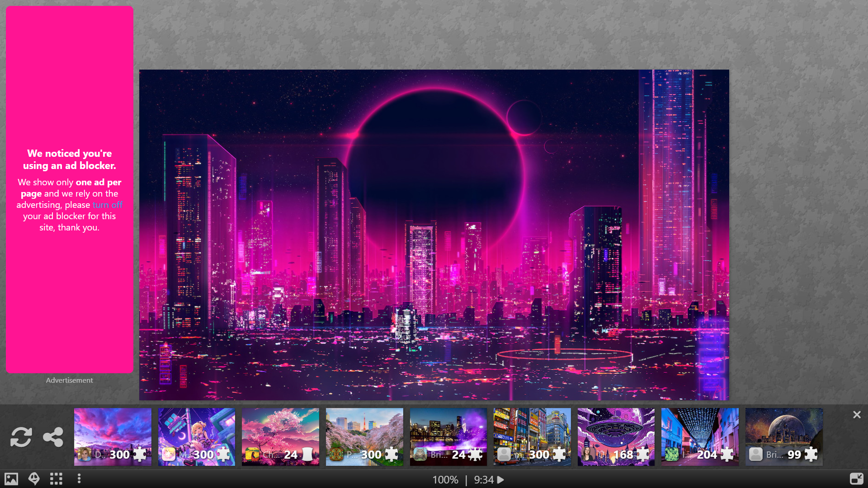Show the puzzle image preview icon
The image size is (868, 488).
point(11,479)
